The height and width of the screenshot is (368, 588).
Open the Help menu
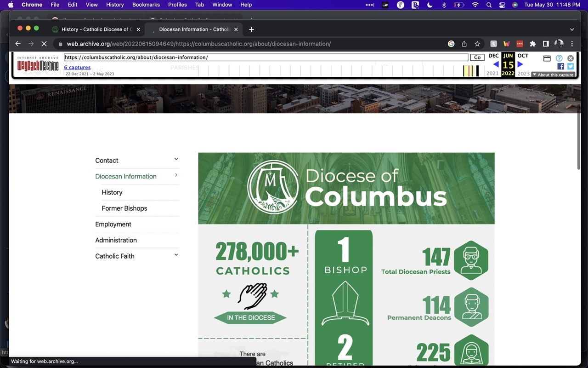246,5
